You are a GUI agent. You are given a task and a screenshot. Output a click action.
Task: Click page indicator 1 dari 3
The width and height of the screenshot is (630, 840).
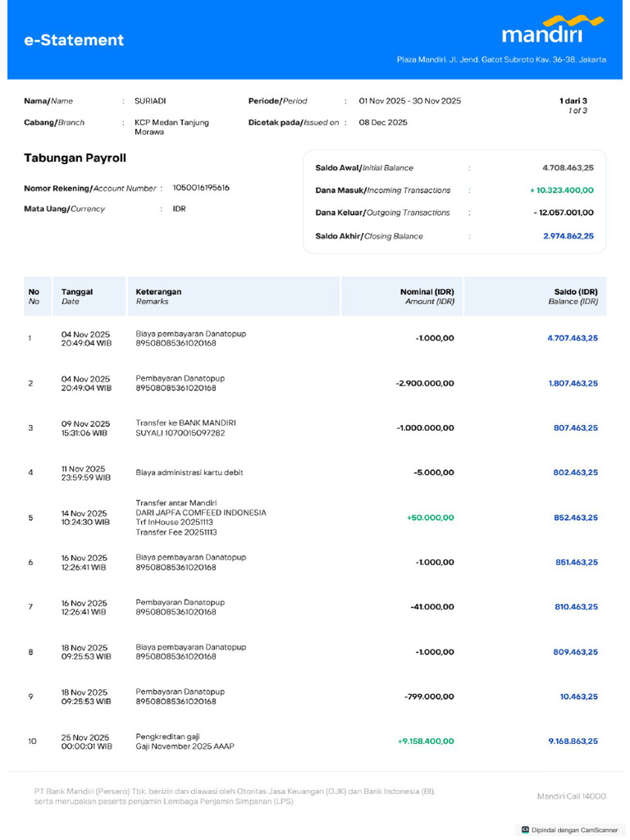coord(573,101)
